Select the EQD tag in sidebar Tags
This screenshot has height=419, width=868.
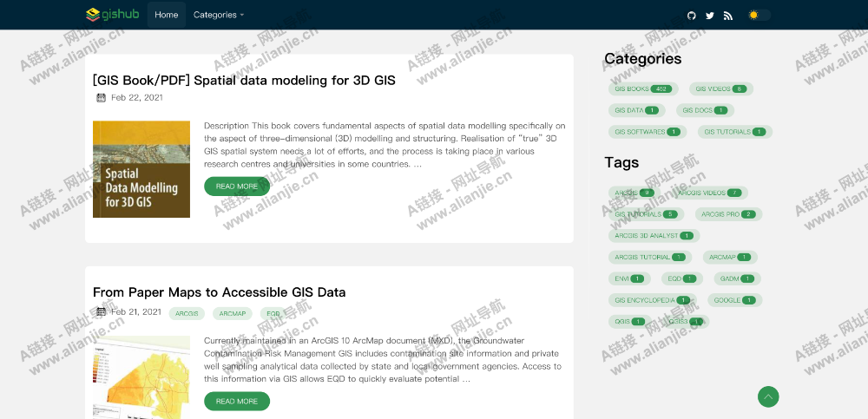[682, 279]
